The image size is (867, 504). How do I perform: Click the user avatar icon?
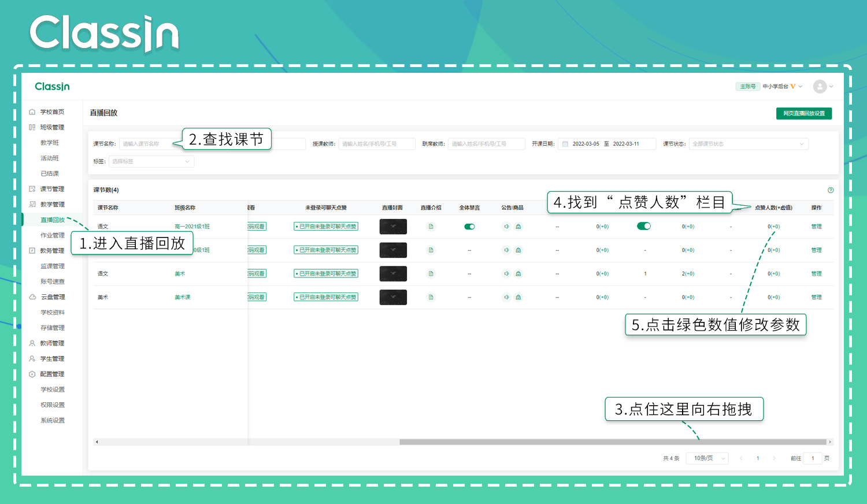pyautogui.click(x=820, y=87)
